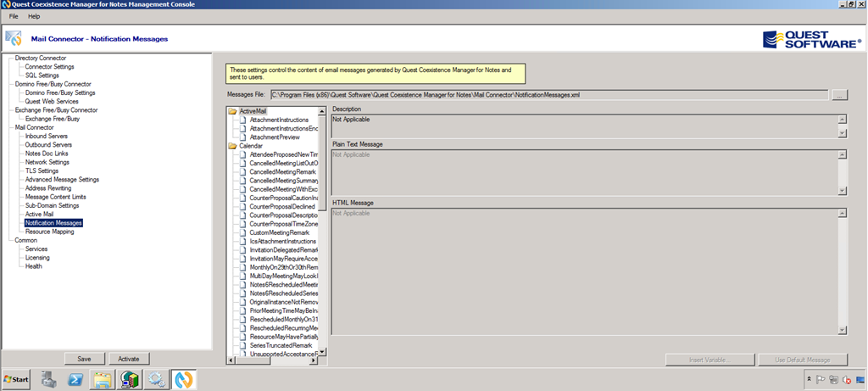This screenshot has width=868, height=391.
Task: Select Network Settings
Action: 47,162
